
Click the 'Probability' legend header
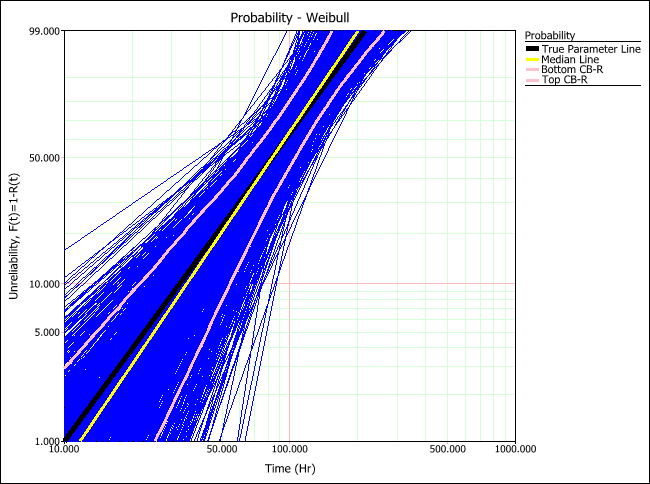549,34
